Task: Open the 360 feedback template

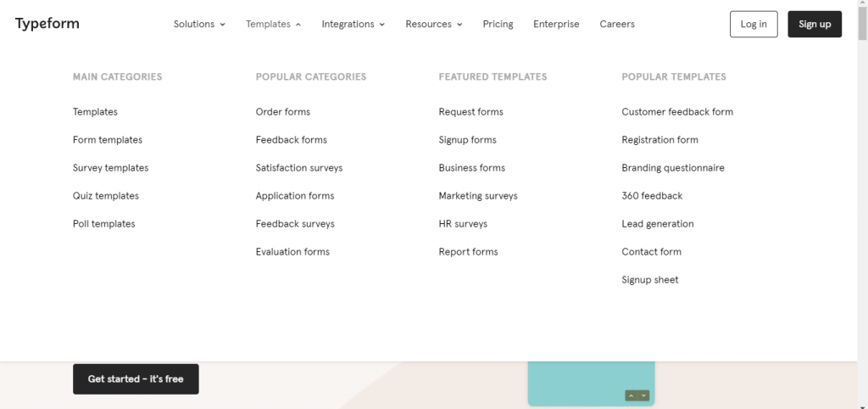Action: (652, 196)
